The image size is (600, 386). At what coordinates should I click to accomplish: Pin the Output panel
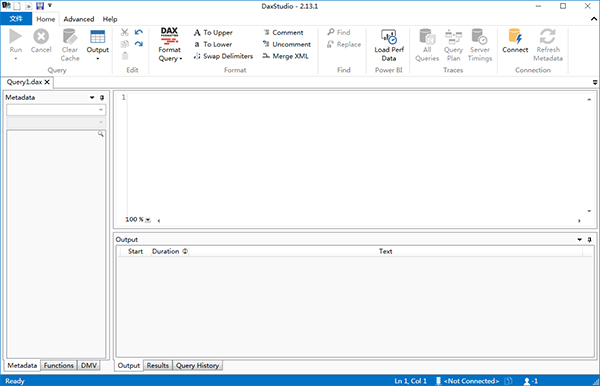tap(589, 239)
